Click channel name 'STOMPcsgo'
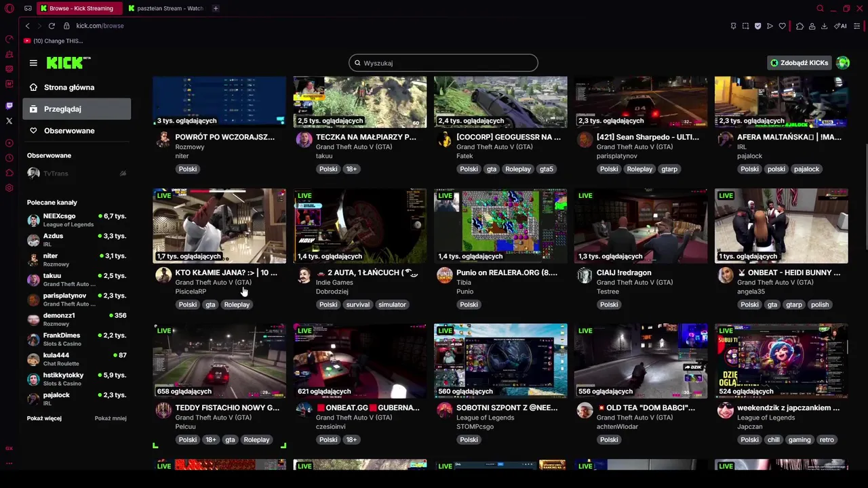 point(475,427)
